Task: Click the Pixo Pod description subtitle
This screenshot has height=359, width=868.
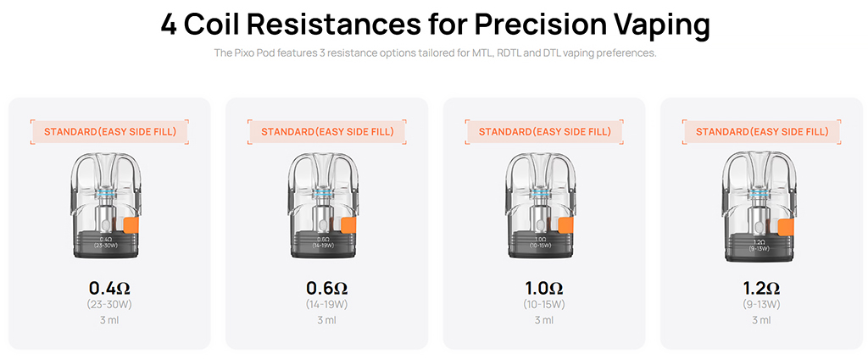Action: pos(435,54)
